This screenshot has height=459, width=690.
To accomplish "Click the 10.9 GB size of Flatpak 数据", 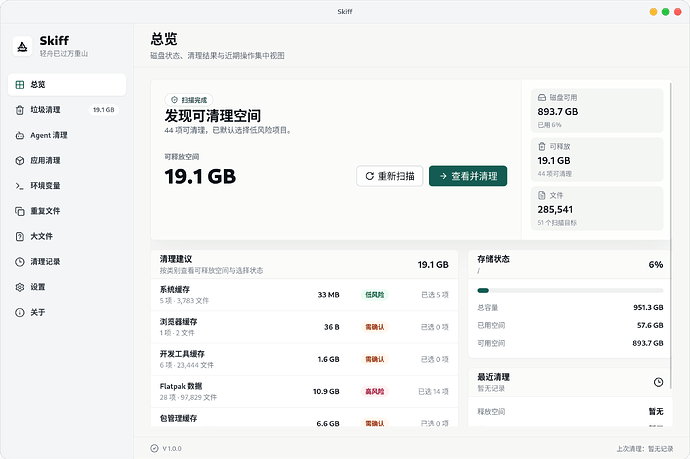I will [326, 392].
